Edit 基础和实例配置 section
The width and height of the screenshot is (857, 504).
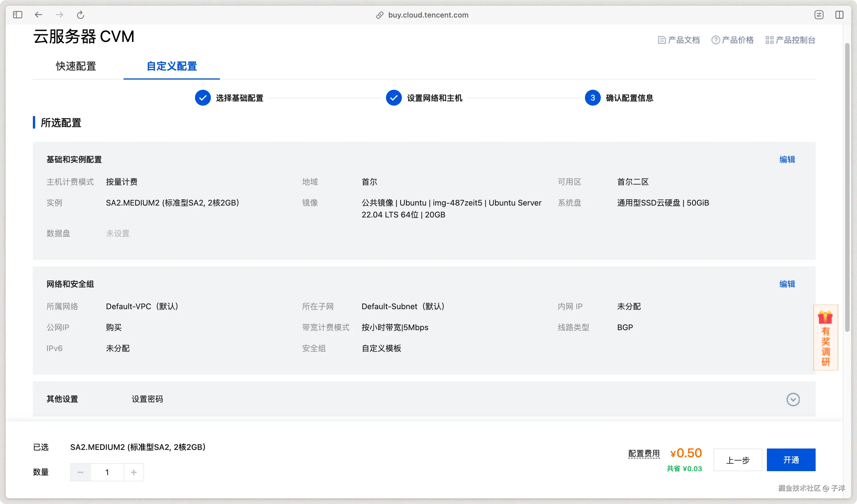pos(787,159)
